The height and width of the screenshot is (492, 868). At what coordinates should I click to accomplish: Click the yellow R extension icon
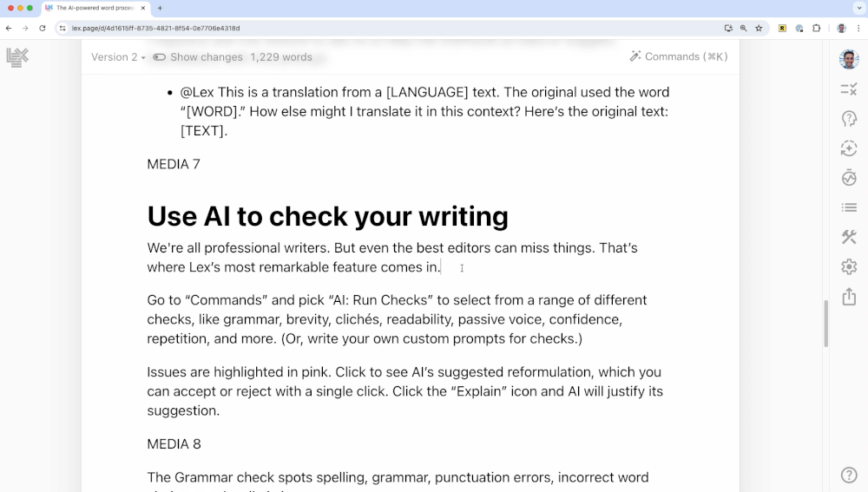pyautogui.click(x=782, y=29)
